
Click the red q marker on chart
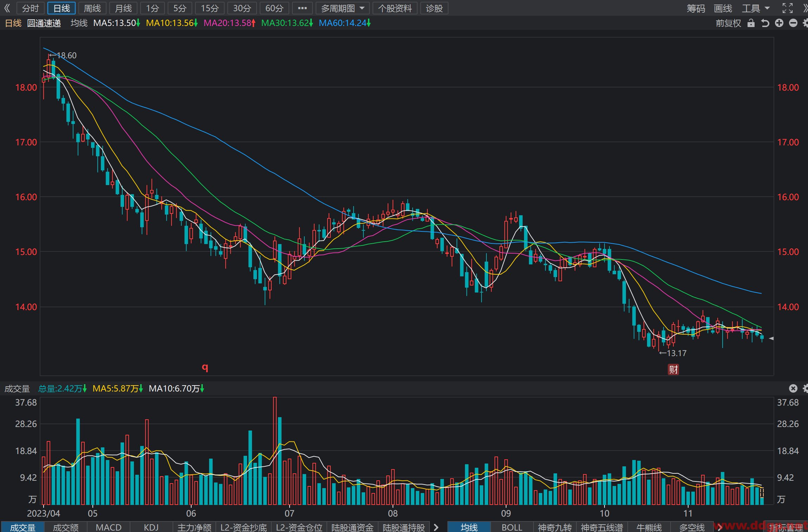205,367
